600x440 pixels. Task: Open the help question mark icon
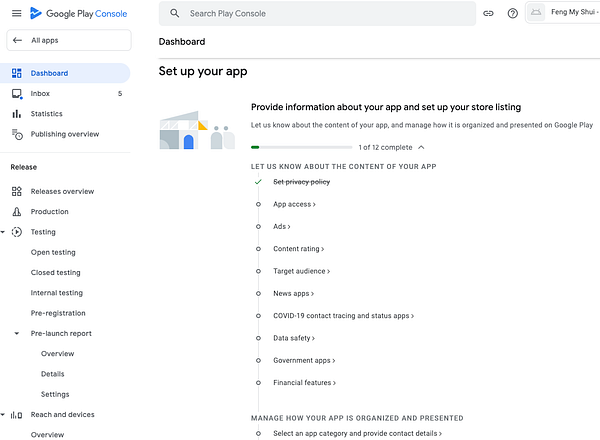point(513,14)
